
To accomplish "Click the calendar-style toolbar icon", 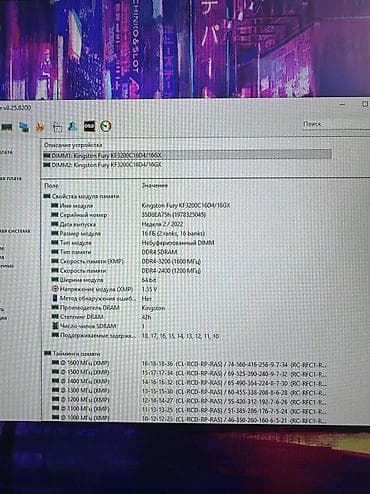I will pyautogui.click(x=57, y=127).
